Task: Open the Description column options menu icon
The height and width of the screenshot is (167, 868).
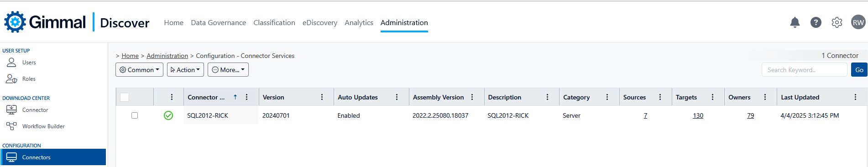Action: tap(547, 97)
